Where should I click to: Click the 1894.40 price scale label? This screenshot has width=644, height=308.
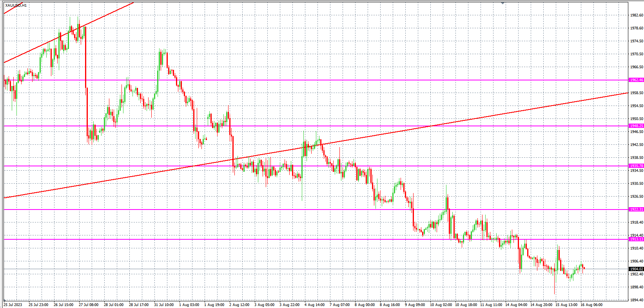(637, 300)
